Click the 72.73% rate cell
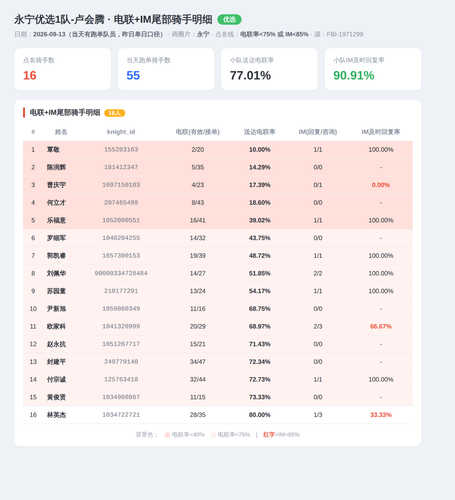The width and height of the screenshot is (455, 500). [260, 379]
